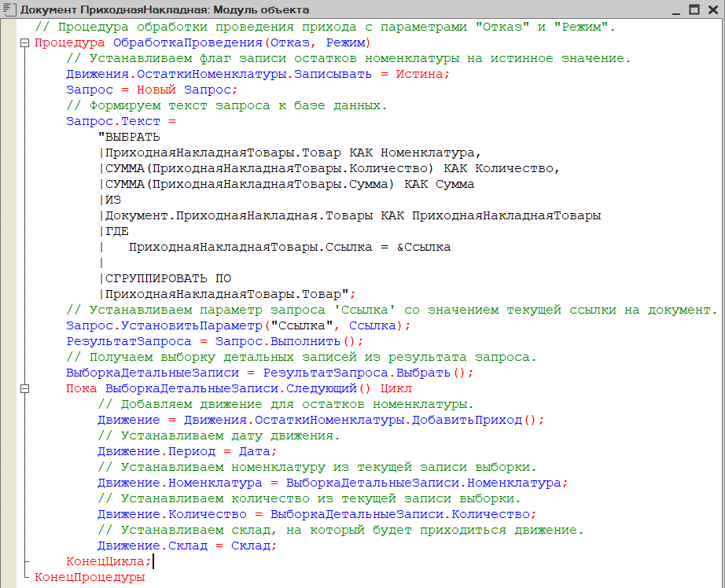This screenshot has width=725, height=588.
Task: Click query line ending 'КАК Количество,'
Action: (330, 169)
